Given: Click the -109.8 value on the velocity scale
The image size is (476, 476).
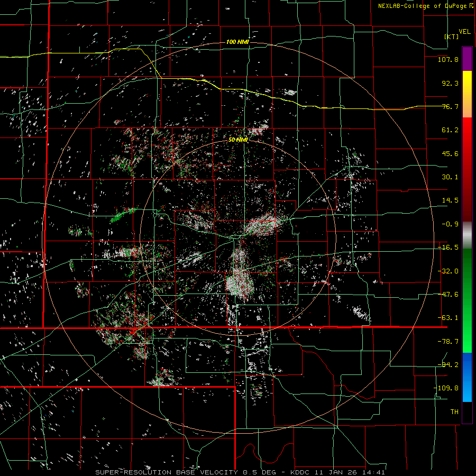Looking at the screenshot, I should point(446,388).
